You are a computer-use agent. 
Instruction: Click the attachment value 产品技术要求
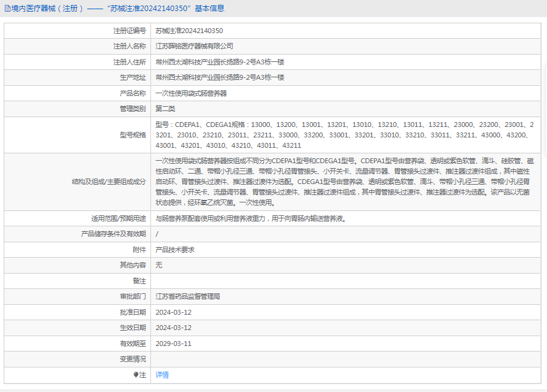[175, 250]
